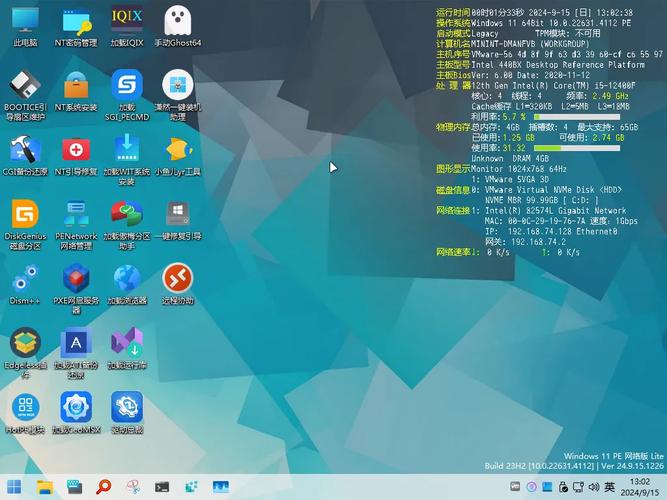Open the NT引导修复 boot repair icon

[76, 150]
